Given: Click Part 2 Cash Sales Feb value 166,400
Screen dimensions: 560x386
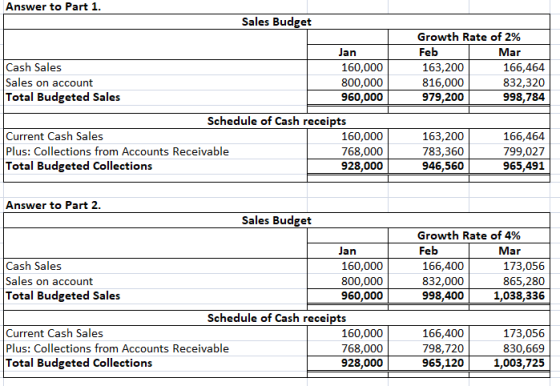Looking at the screenshot, I should coord(429,266).
